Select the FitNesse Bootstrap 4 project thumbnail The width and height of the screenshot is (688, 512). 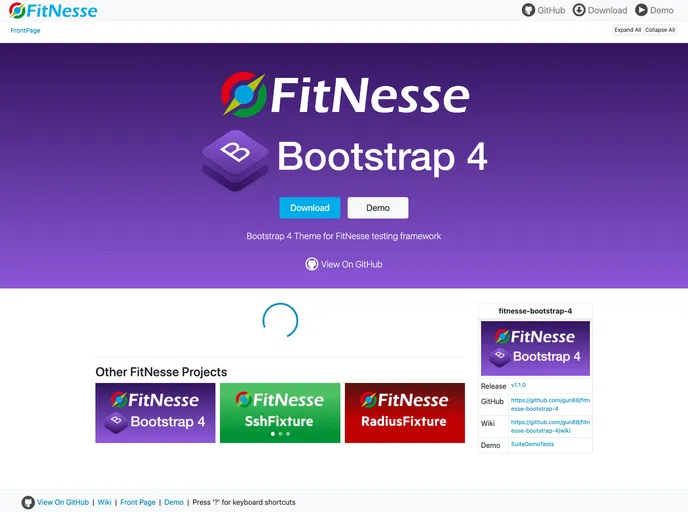coord(155,413)
